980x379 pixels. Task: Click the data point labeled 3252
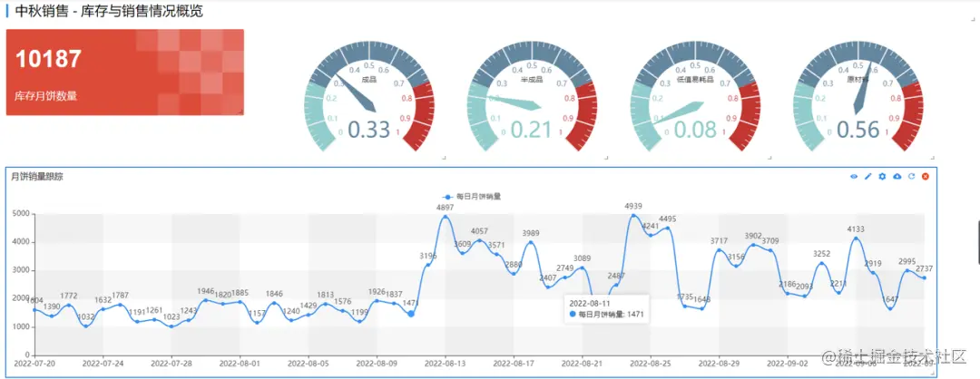click(x=821, y=264)
